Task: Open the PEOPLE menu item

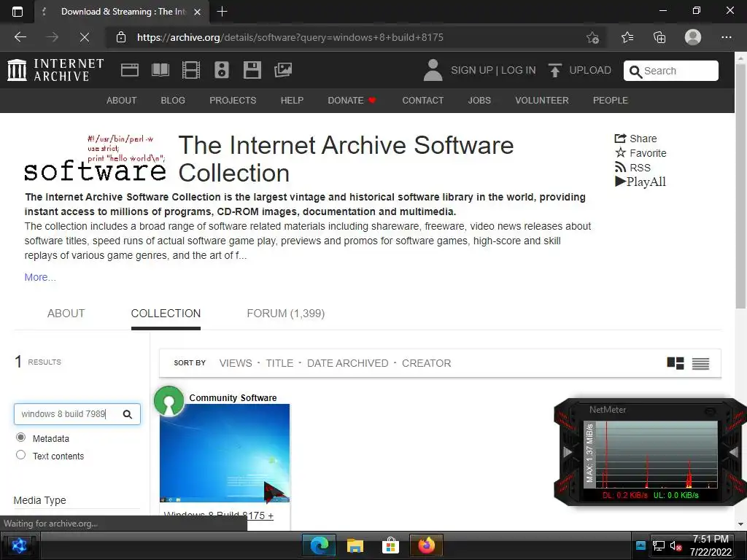Action: (x=611, y=101)
